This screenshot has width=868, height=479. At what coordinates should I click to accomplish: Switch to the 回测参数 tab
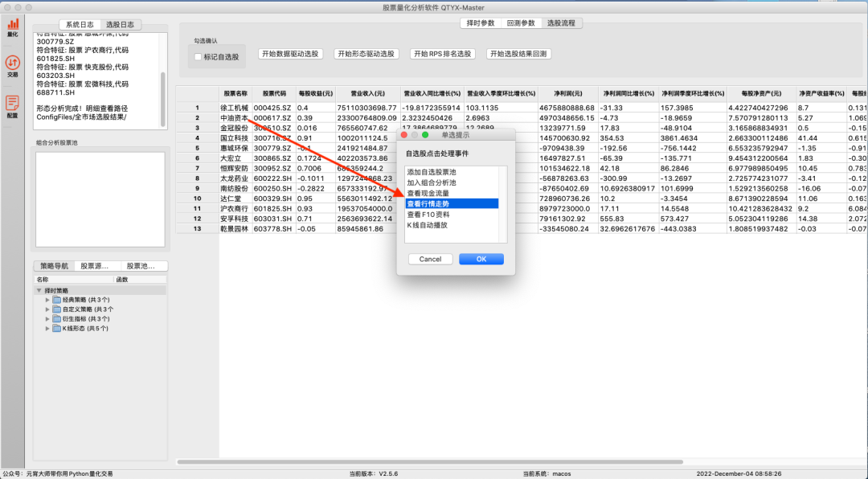tap(521, 23)
